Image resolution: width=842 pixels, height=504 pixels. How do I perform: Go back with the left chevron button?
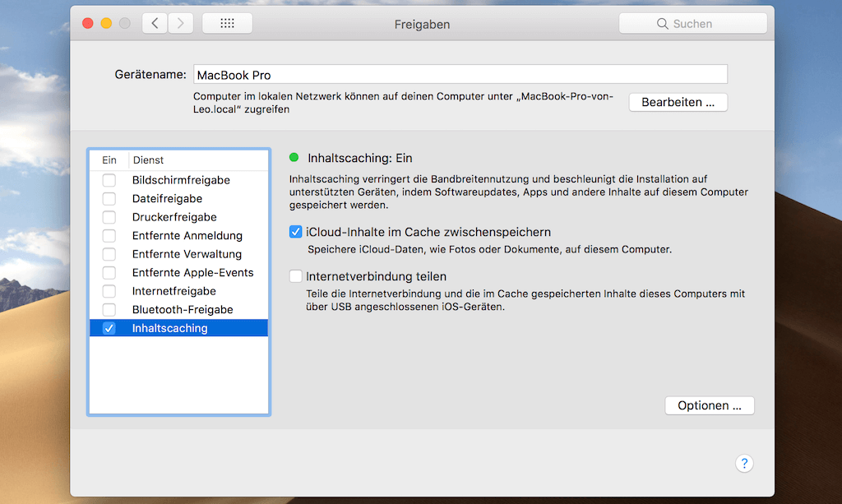point(155,23)
